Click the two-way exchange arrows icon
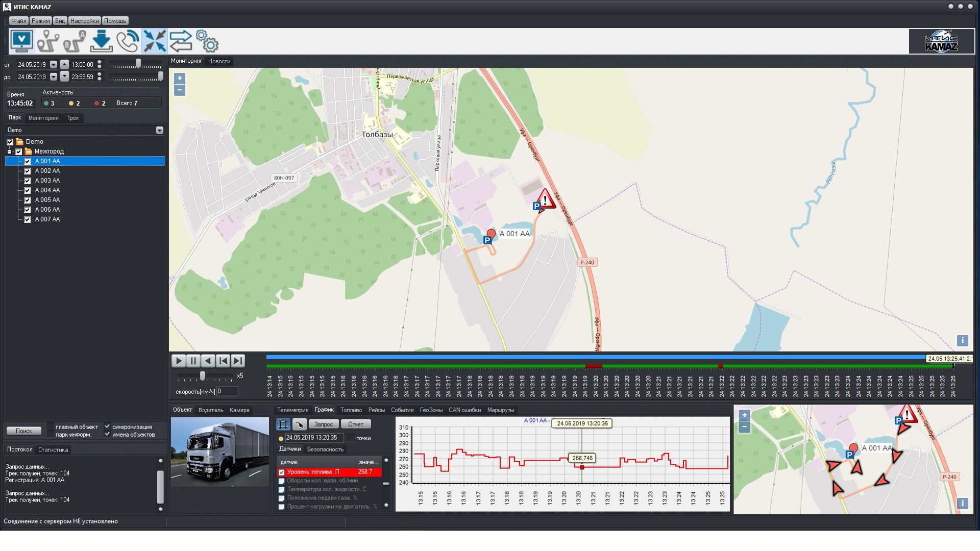Image resolution: width=980 pixels, height=551 pixels. coord(181,41)
